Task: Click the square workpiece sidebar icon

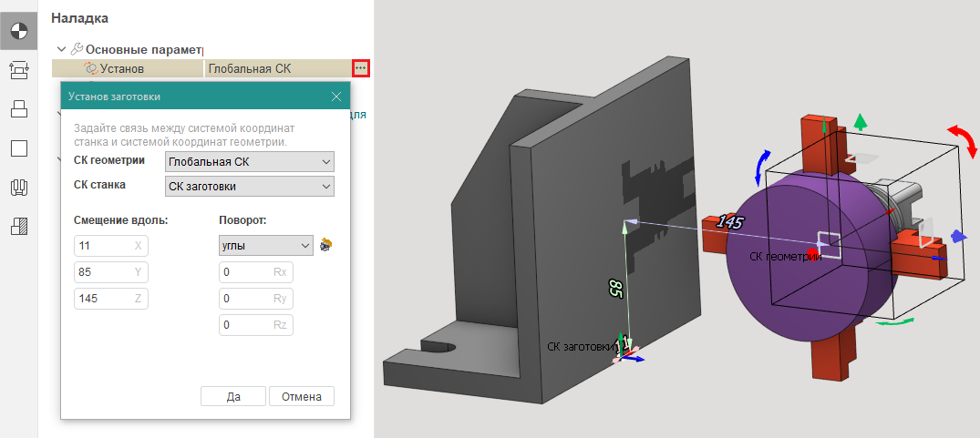Action: [x=19, y=148]
